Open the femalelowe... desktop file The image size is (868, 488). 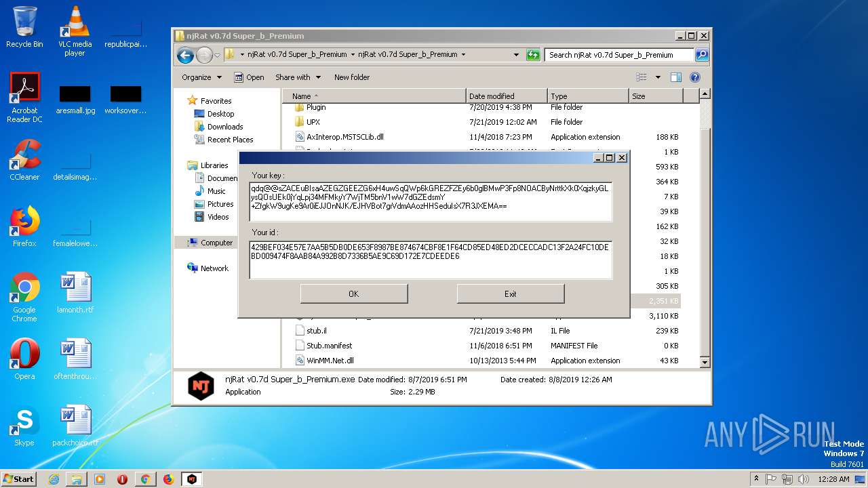coord(75,232)
